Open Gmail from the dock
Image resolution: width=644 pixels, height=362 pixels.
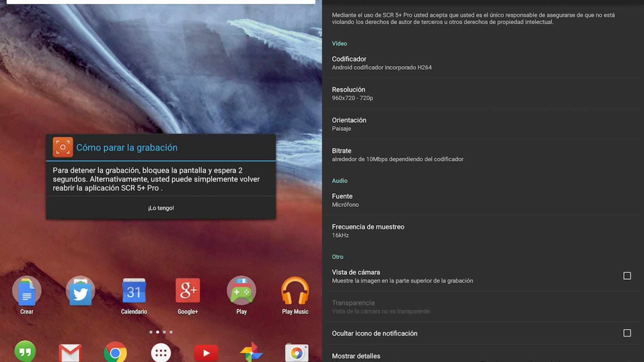(70, 353)
